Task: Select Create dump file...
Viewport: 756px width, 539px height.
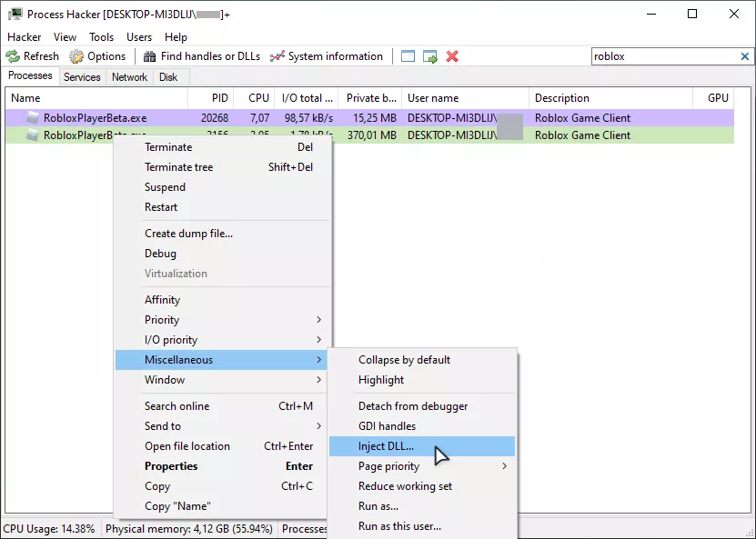Action: pos(224,234)
